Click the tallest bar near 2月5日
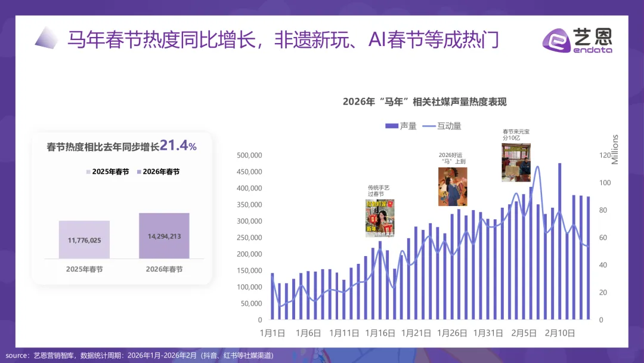This screenshot has height=363, width=644. [x=559, y=239]
